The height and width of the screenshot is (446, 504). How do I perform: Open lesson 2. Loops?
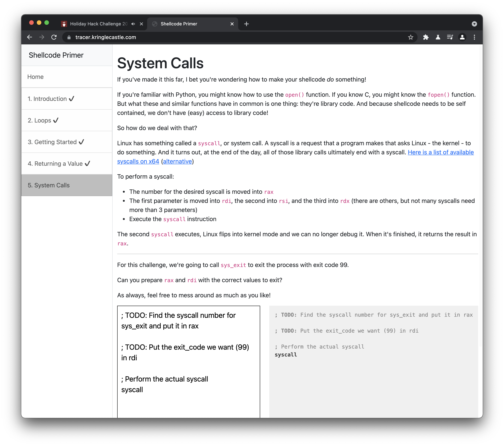click(x=67, y=120)
